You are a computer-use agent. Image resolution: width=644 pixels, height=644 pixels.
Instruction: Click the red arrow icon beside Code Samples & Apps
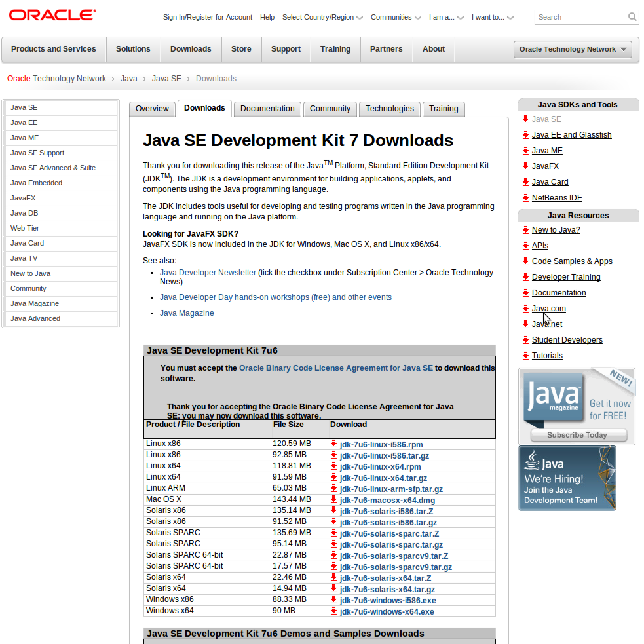[x=525, y=261]
